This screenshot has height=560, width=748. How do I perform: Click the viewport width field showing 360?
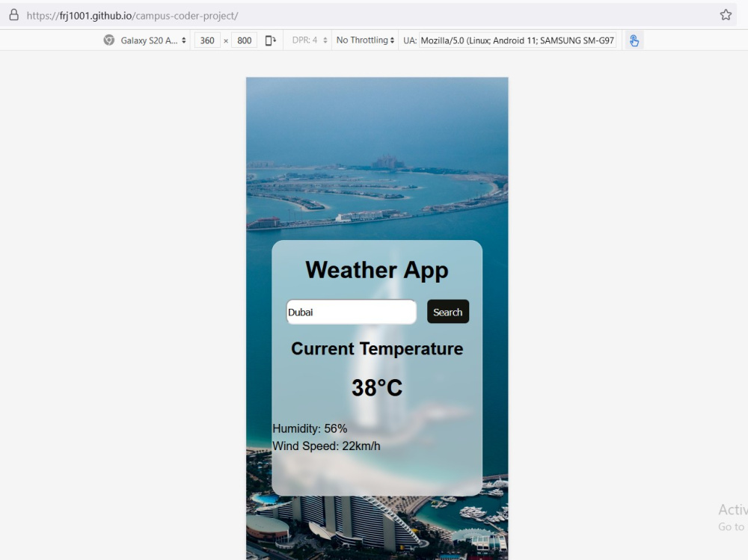point(207,40)
